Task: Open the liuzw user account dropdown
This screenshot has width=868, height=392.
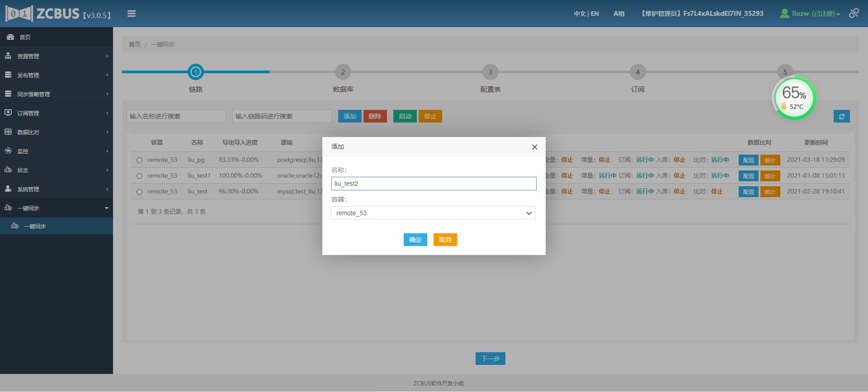Action: pyautogui.click(x=810, y=14)
